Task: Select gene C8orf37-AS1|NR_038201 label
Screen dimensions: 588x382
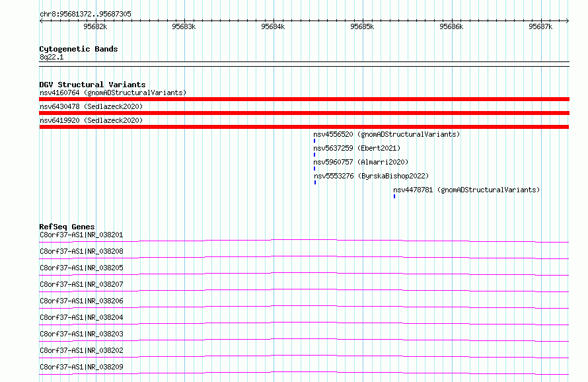Action: point(81,235)
